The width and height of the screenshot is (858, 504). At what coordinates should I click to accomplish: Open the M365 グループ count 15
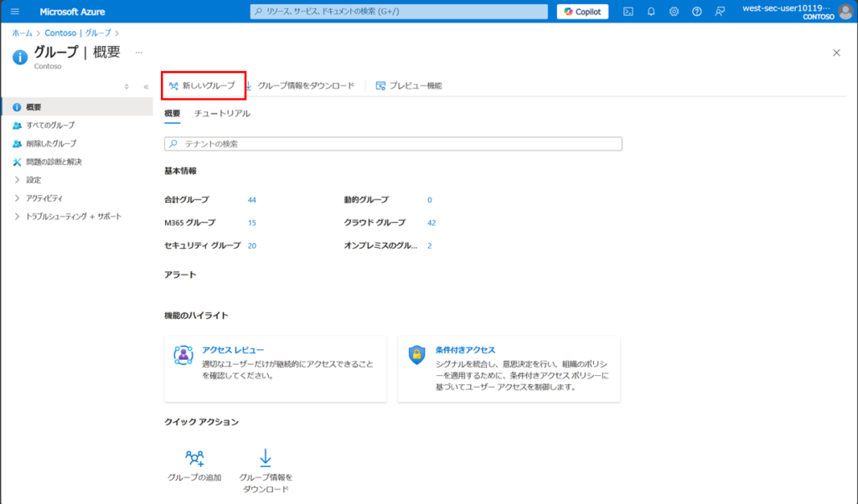coord(251,223)
